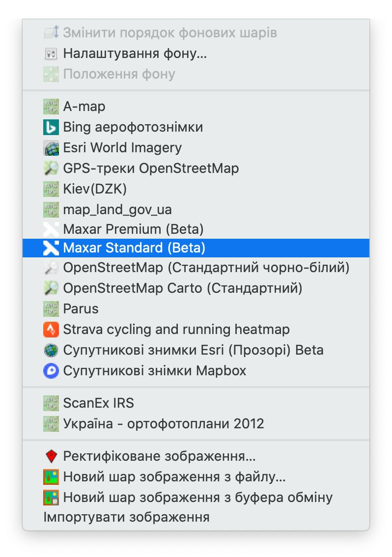The height and width of the screenshot is (557, 392).
Task: Click the Mapbox blue circle icon
Action: point(51,371)
